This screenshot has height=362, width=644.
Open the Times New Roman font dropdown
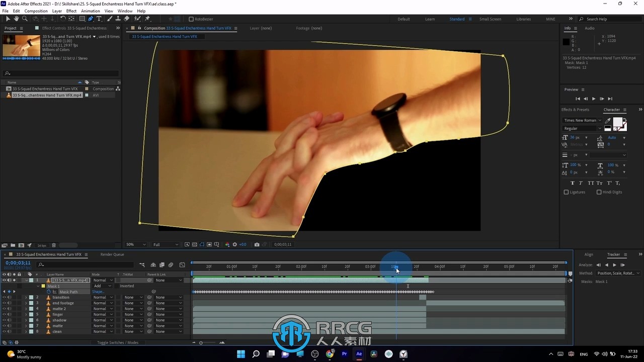click(582, 120)
